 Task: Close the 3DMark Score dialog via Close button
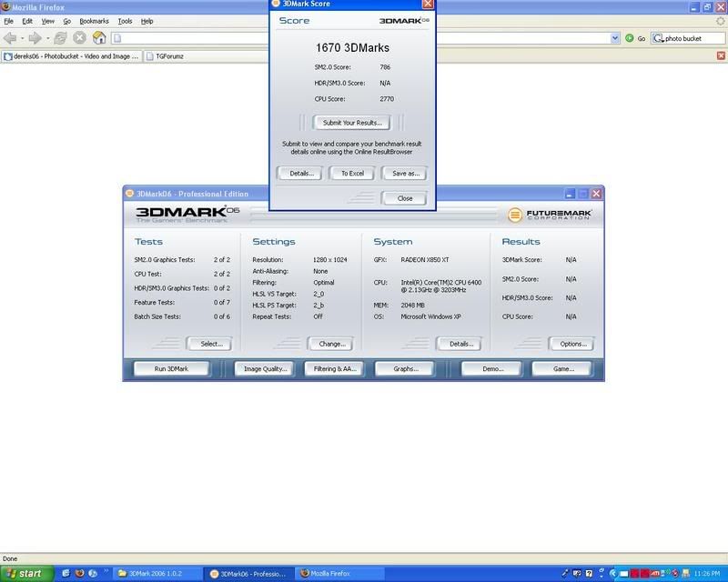[x=404, y=198]
